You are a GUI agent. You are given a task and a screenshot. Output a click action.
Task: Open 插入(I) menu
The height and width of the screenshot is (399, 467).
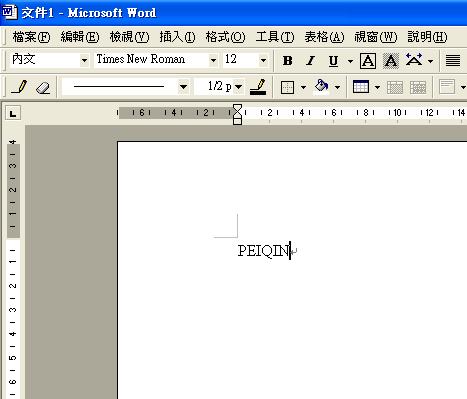(x=177, y=37)
